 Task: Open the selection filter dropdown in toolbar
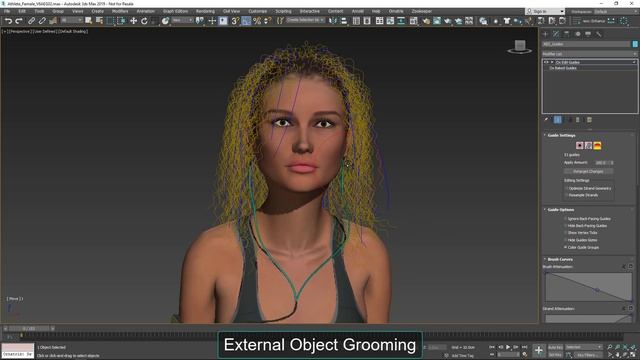[71, 20]
